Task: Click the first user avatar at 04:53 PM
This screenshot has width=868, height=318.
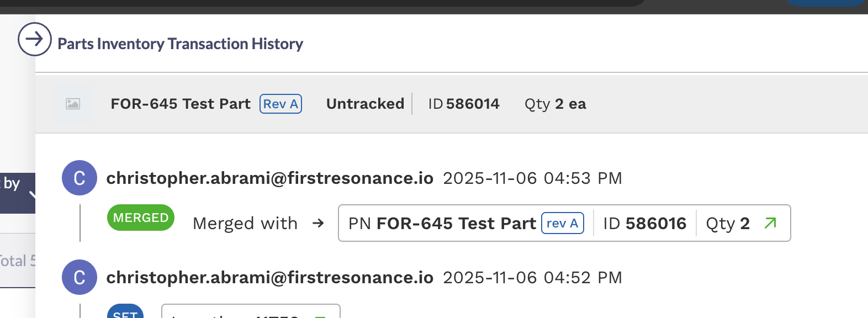Action: (x=80, y=178)
